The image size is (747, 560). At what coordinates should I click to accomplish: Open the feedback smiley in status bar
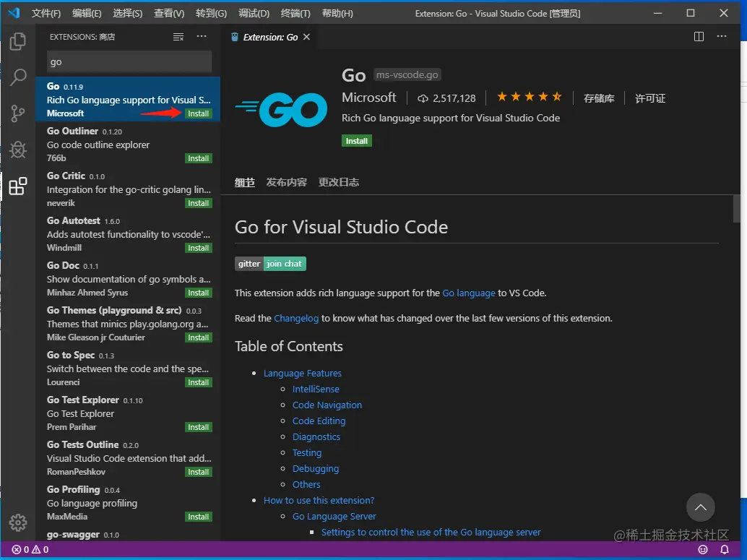(x=703, y=549)
